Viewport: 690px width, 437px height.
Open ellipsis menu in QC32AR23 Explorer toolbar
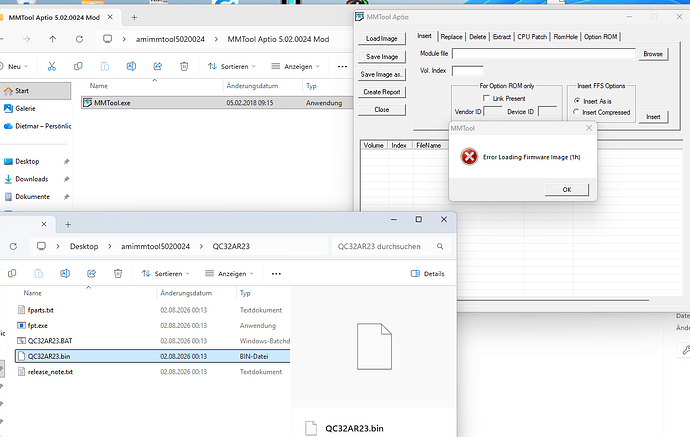(x=276, y=274)
